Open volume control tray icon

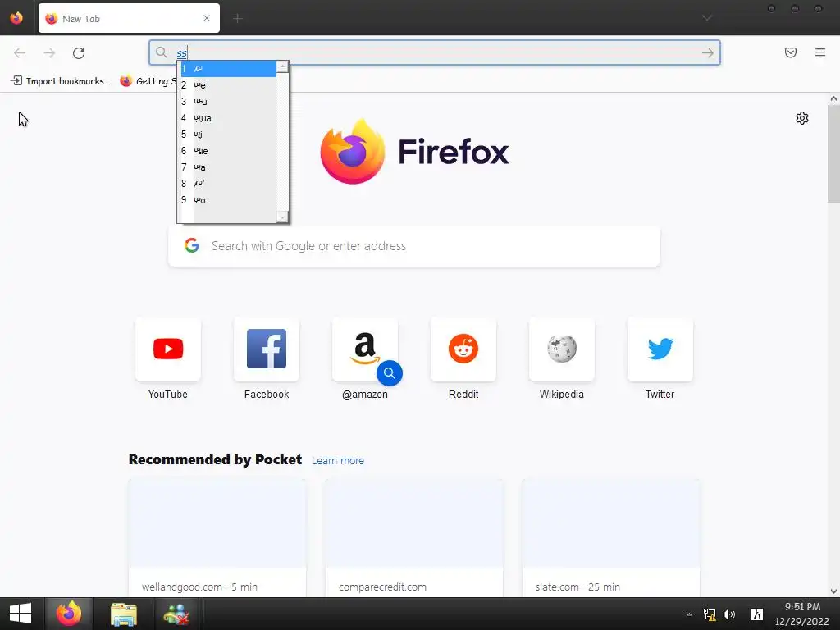(729, 614)
